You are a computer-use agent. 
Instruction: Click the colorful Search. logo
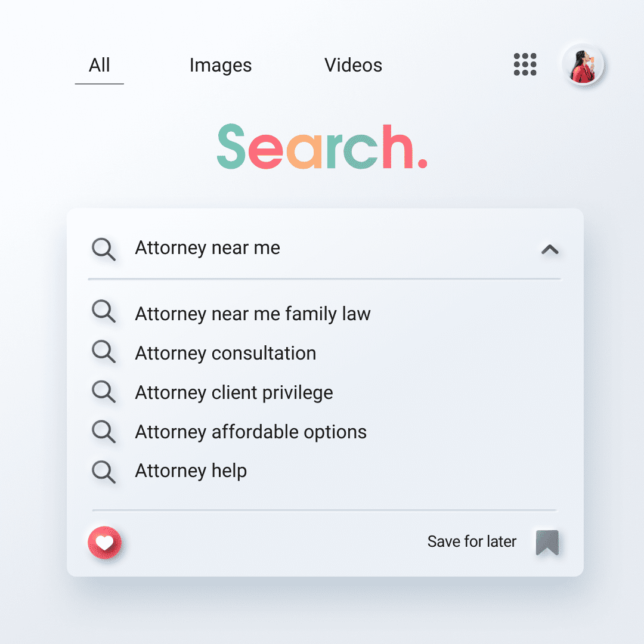(x=322, y=147)
